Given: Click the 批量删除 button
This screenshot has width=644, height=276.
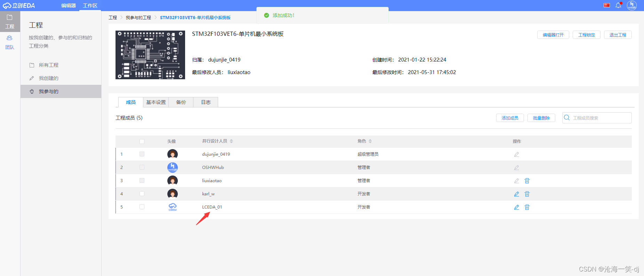Looking at the screenshot, I should [541, 118].
